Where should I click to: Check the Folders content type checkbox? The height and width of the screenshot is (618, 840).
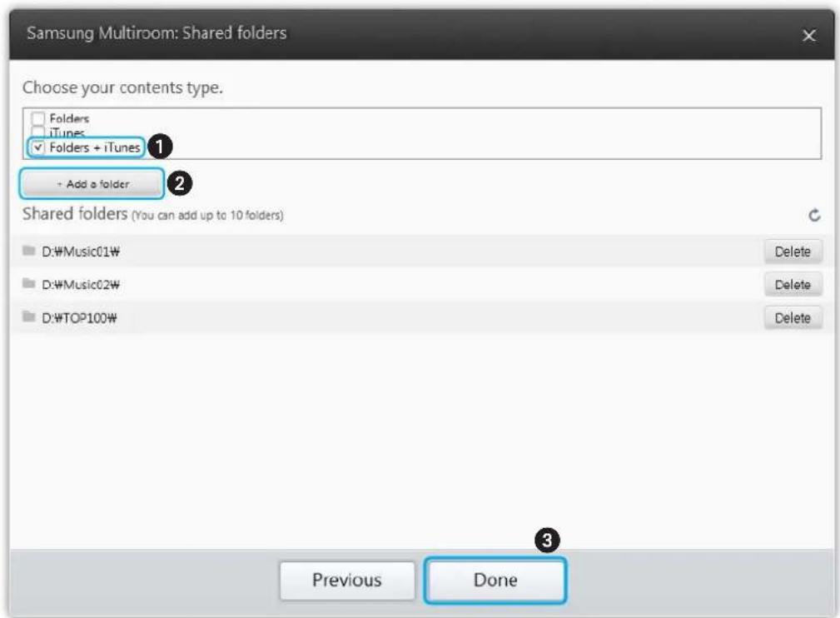pyautogui.click(x=38, y=118)
